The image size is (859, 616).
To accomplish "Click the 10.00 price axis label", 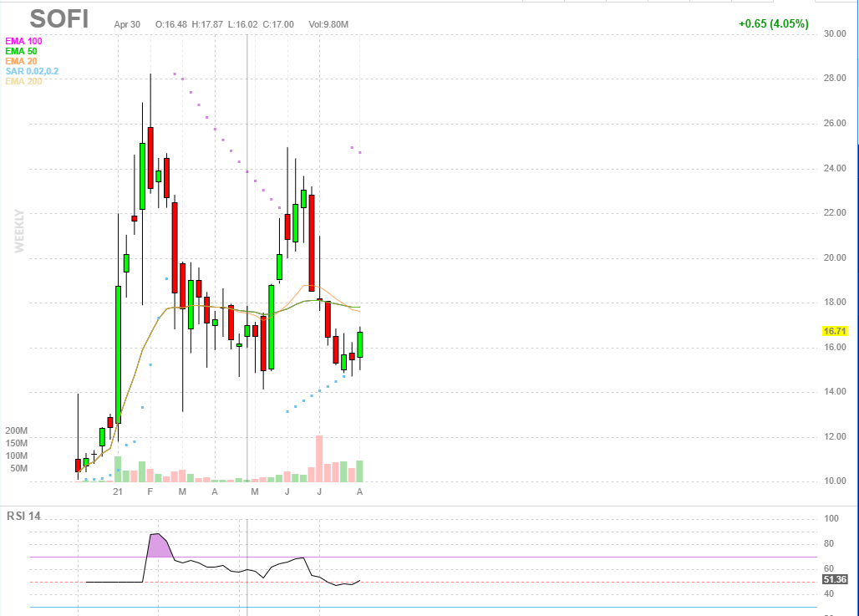I will 835,481.
